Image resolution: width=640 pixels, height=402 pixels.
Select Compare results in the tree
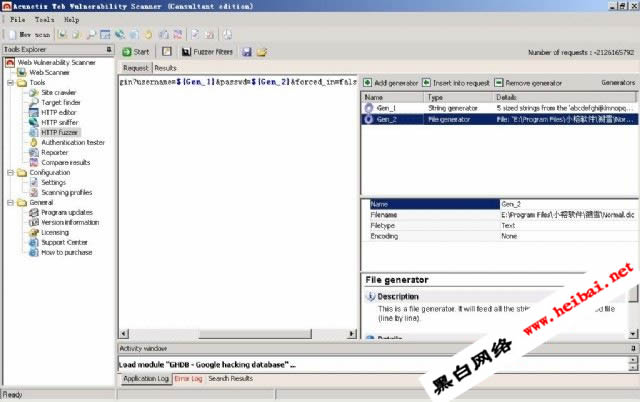(66, 162)
